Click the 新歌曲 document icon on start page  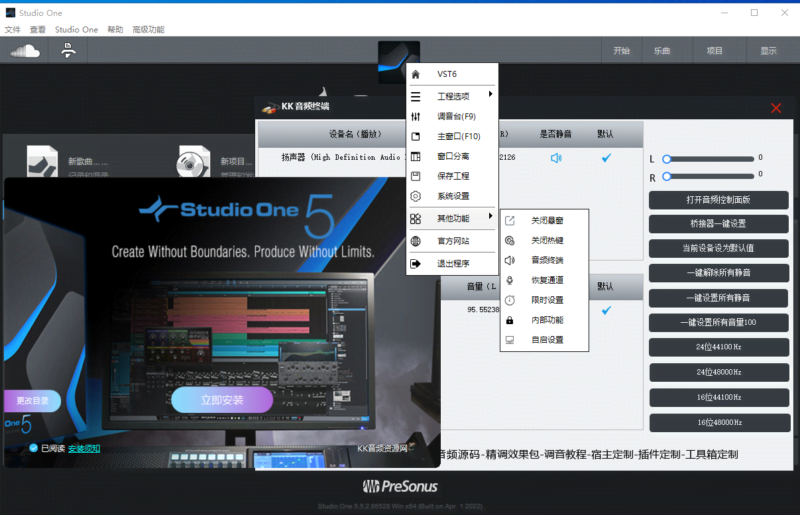pos(42,161)
